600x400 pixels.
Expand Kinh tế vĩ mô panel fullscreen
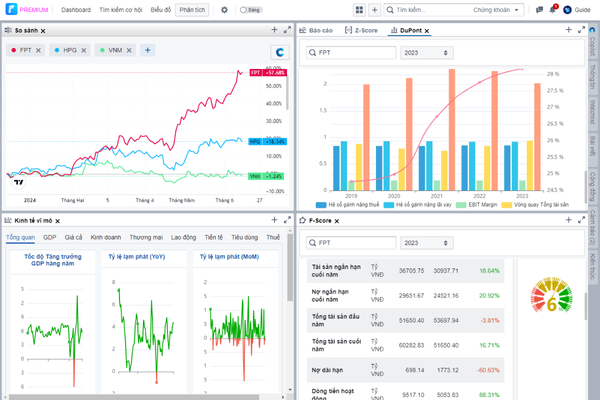tap(287, 220)
